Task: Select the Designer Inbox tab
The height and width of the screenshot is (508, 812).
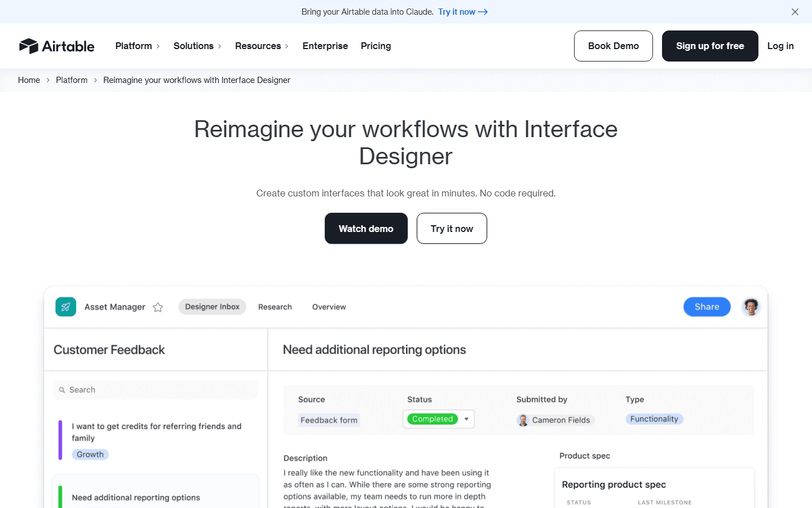Action: [212, 306]
